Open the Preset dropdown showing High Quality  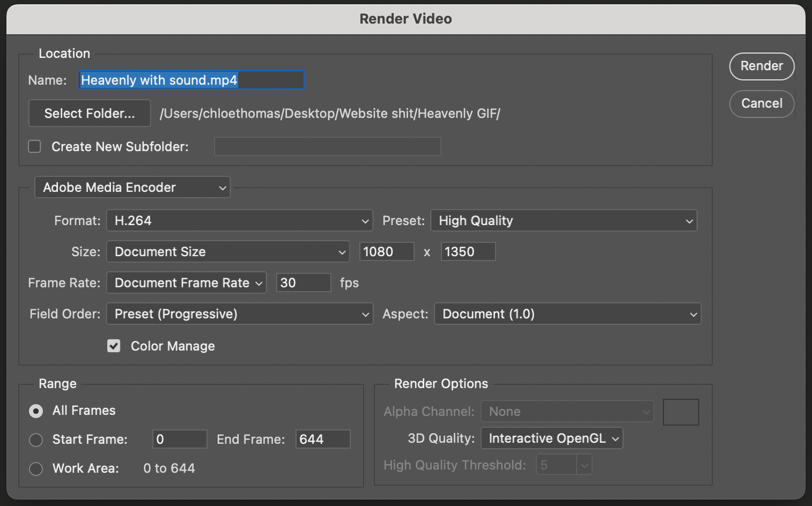563,220
